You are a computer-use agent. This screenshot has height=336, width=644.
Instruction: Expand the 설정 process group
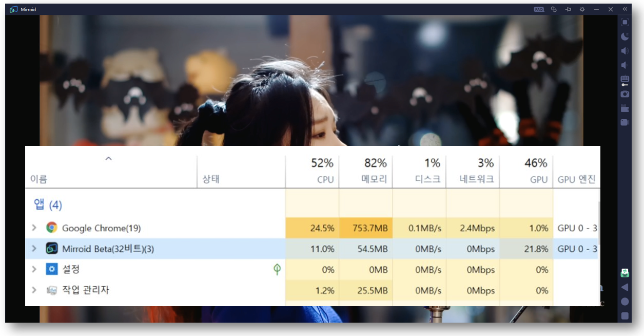[x=34, y=269]
